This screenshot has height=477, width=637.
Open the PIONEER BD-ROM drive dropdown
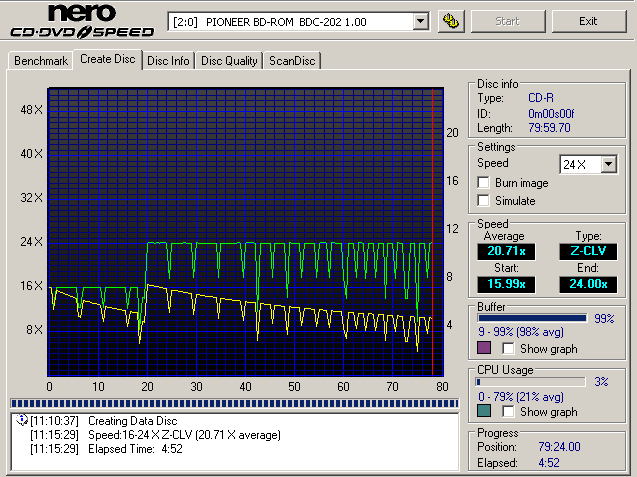tap(420, 21)
